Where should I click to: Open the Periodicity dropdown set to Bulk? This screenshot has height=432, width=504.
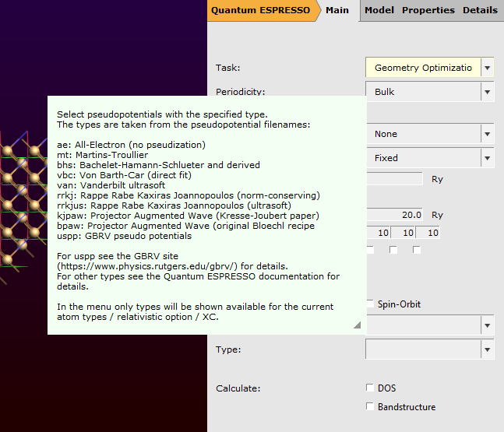tap(429, 92)
